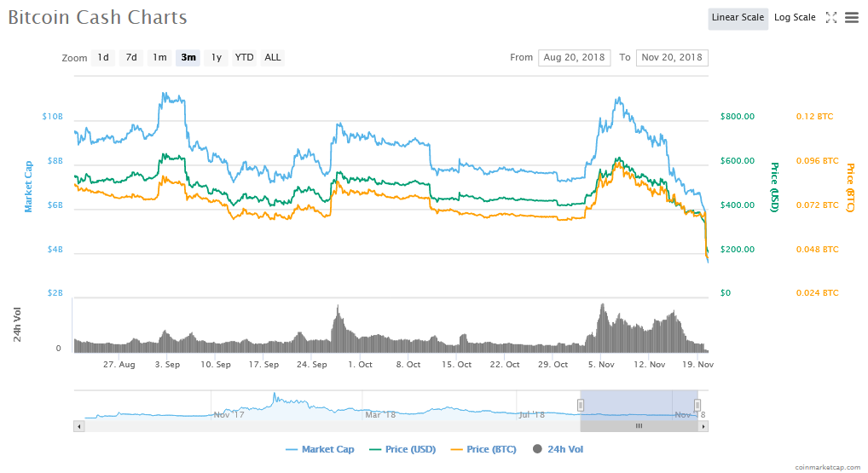The image size is (868, 473).
Task: Toggle Market Cap series in legend
Action: coord(320,449)
